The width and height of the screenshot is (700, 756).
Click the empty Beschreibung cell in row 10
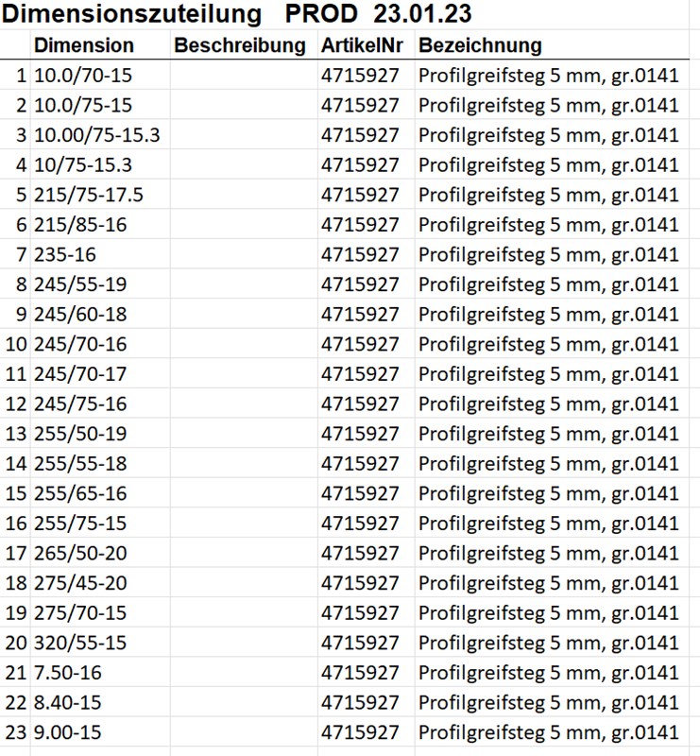243,344
